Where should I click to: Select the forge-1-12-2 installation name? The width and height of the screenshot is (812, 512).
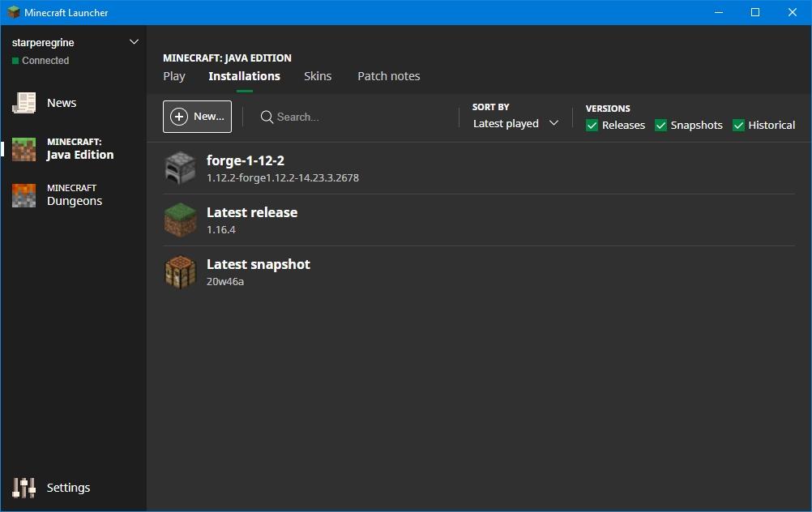pos(246,160)
